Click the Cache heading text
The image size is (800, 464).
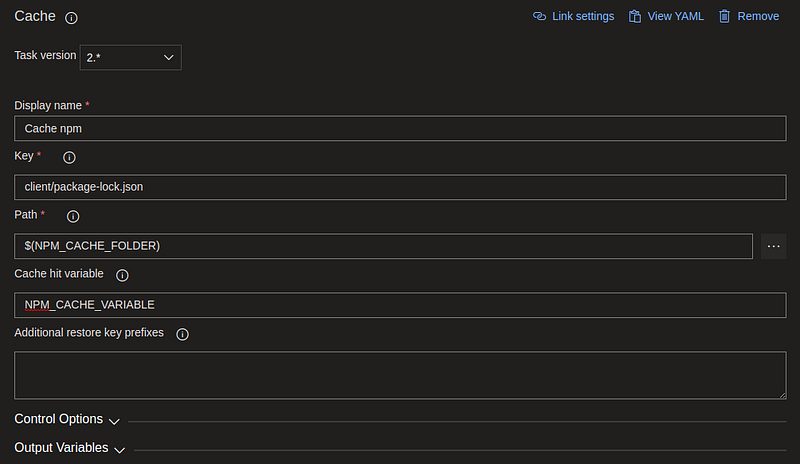(x=35, y=16)
